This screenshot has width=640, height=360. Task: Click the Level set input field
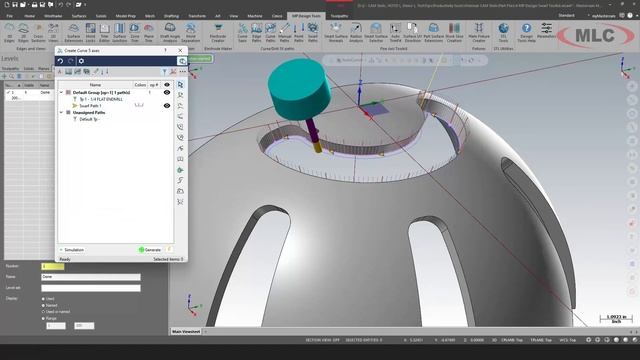click(x=91, y=288)
